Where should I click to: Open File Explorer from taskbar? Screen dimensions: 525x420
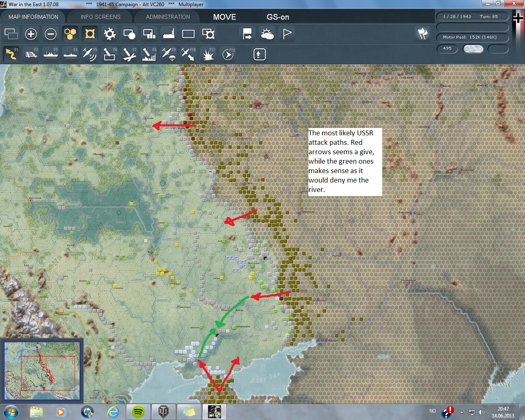36,411
